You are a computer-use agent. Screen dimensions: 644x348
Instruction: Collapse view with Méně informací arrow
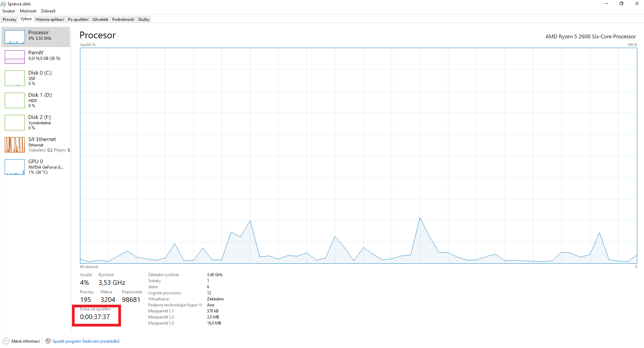pos(6,341)
